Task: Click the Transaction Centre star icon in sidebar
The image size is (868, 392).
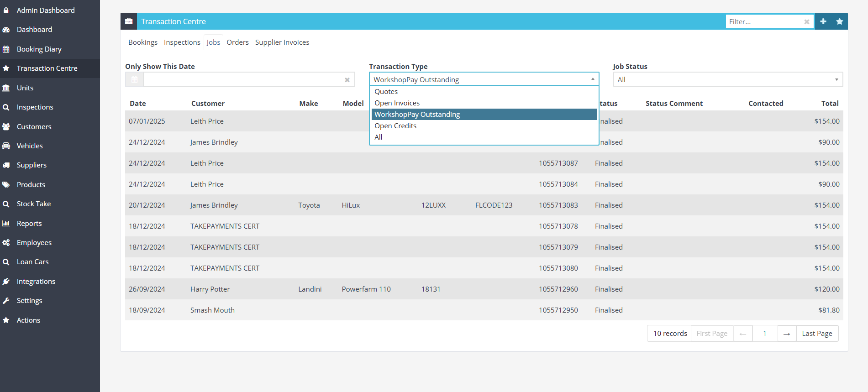Action: pyautogui.click(x=6, y=68)
